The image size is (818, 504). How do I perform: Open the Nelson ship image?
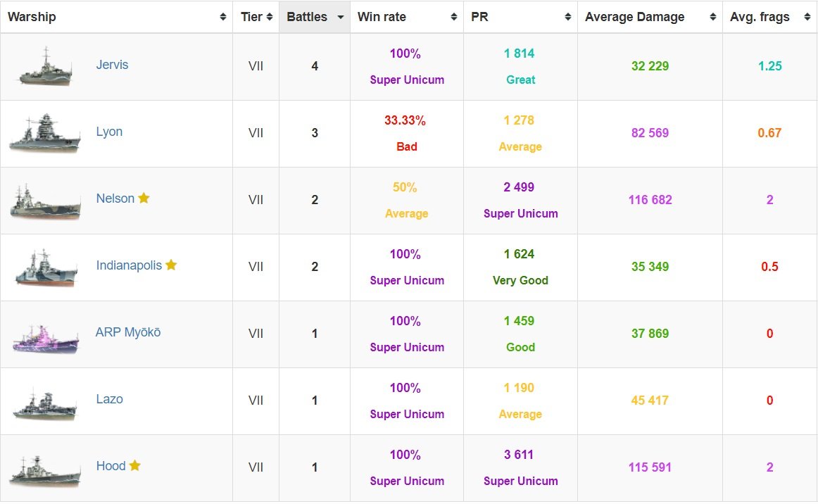click(x=45, y=201)
